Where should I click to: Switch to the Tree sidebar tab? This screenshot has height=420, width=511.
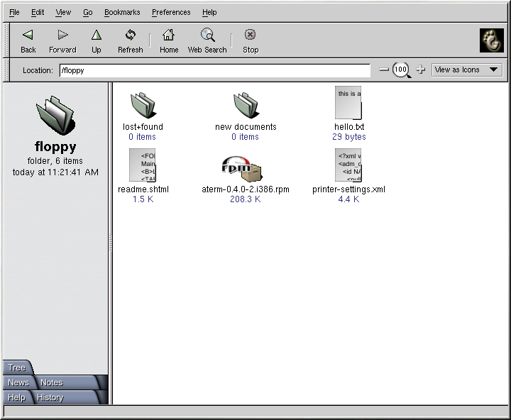pos(16,367)
